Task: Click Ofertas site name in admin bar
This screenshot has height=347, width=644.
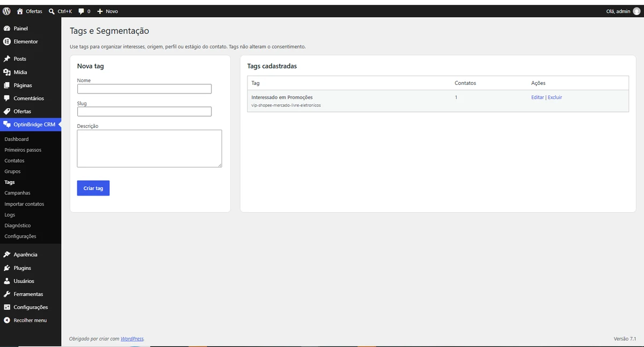Action: pyautogui.click(x=34, y=11)
